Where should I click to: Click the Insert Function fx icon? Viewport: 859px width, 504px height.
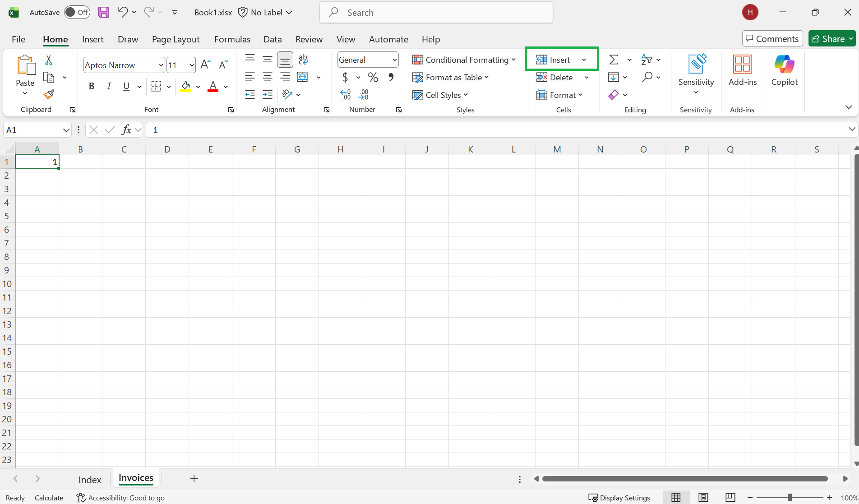coord(127,130)
